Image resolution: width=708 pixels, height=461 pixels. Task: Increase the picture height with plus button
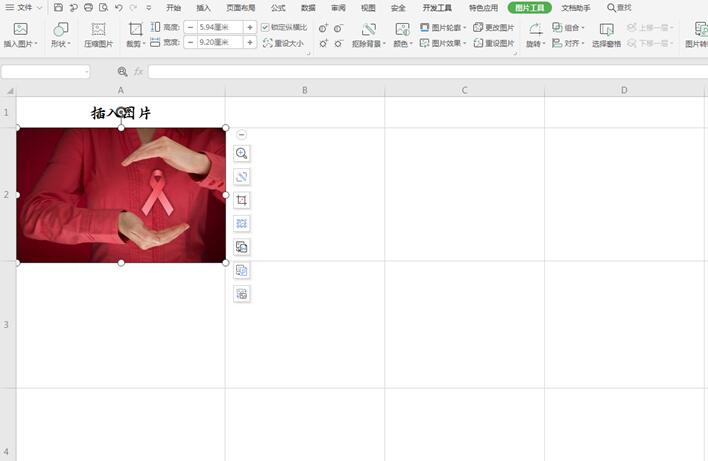click(x=250, y=28)
